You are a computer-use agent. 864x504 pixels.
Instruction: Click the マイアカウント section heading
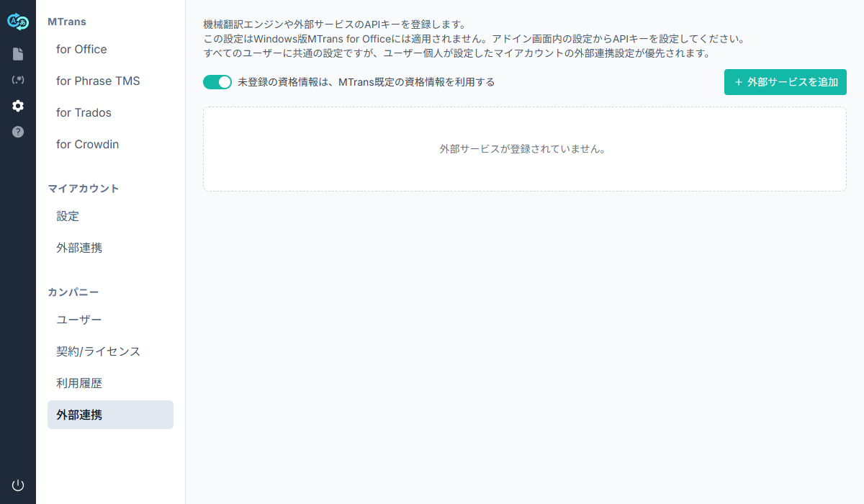[x=84, y=189]
